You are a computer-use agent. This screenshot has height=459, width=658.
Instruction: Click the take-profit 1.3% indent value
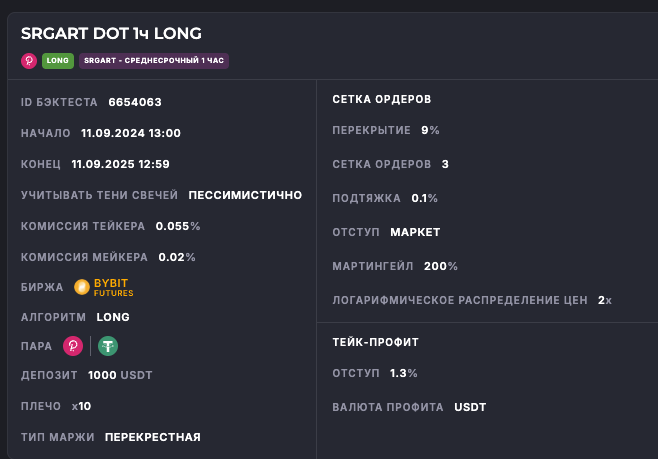pyautogui.click(x=404, y=373)
